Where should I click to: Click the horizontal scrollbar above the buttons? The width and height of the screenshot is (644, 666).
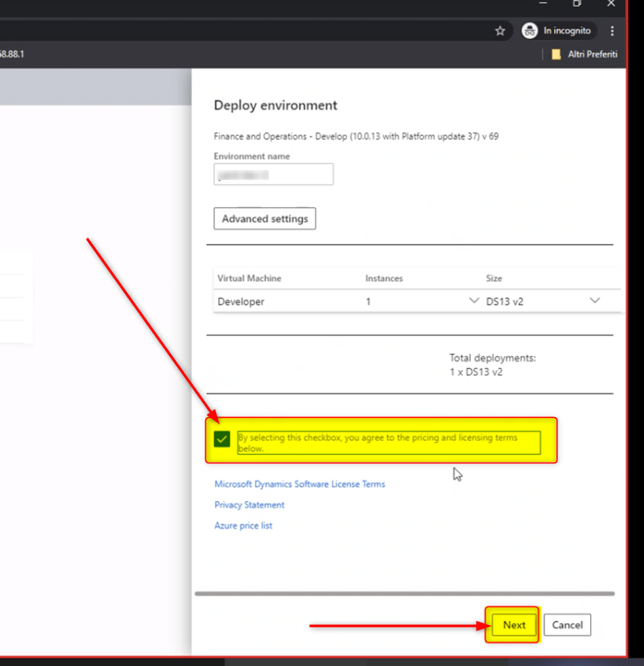404,594
